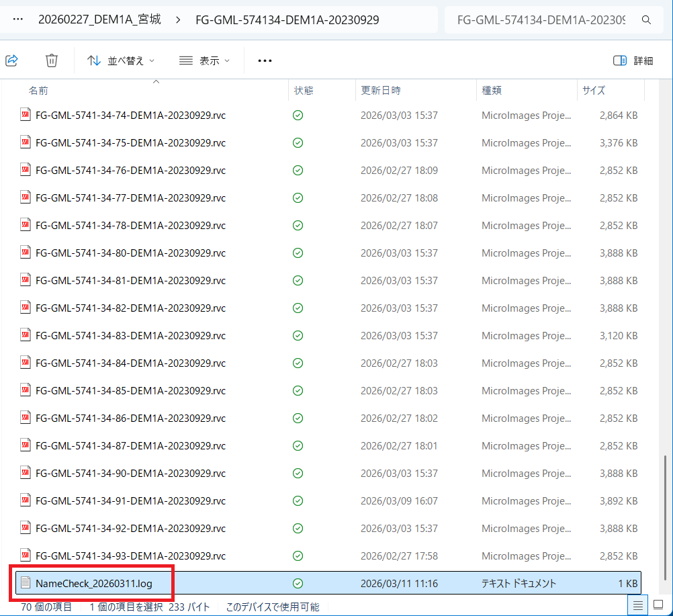
Task: Click the 20260227_DEM1A_宮城 breadcrumb folder
Action: 99,20
